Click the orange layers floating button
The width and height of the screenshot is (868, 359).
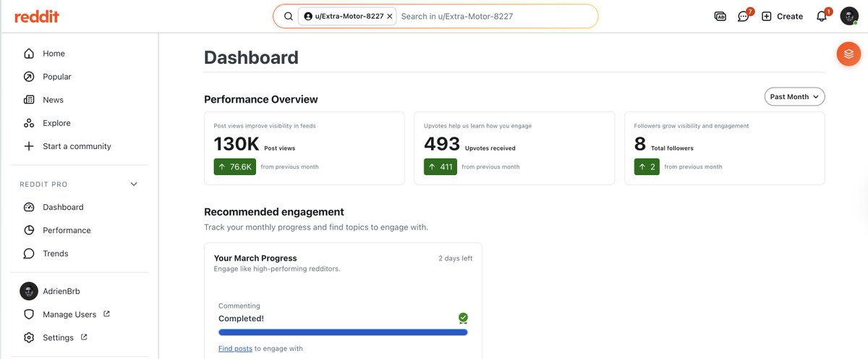click(x=848, y=54)
